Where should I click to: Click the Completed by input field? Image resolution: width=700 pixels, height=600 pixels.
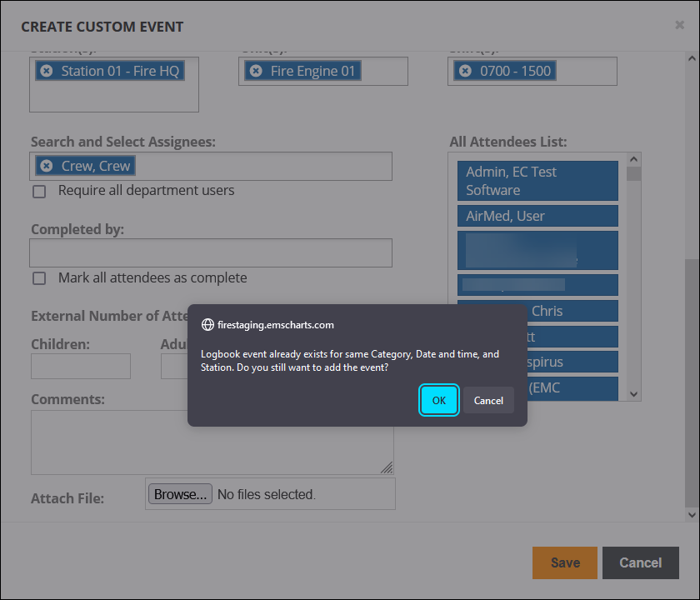click(211, 252)
